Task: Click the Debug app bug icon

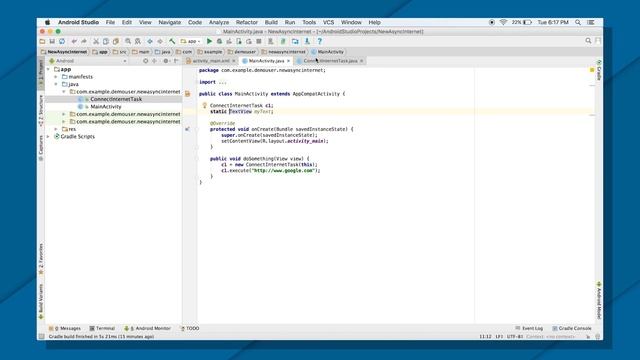Action: click(x=219, y=41)
